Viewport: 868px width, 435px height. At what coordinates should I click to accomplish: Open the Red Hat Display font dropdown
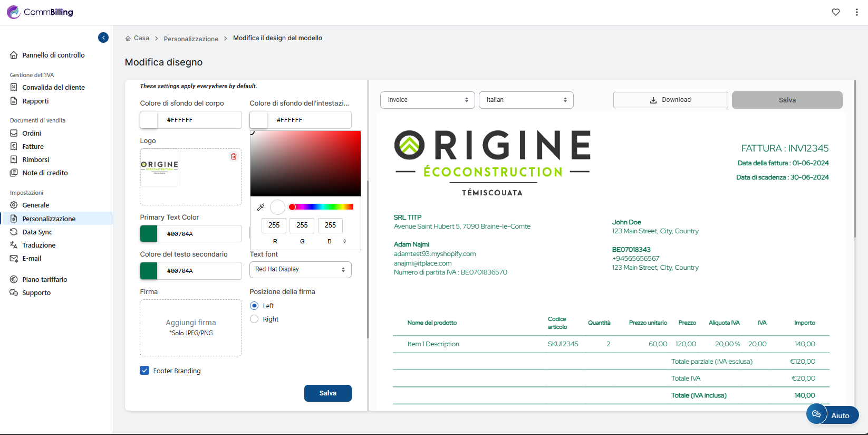coord(300,269)
